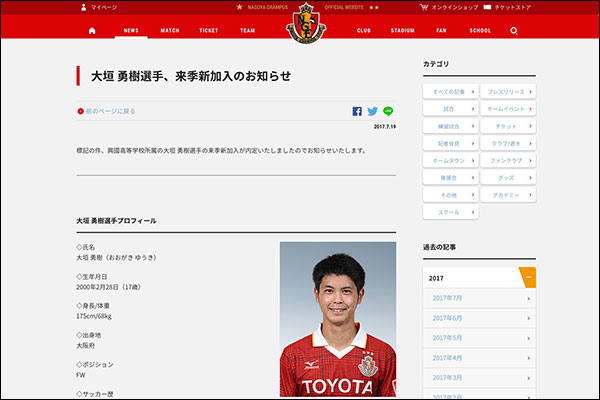Image resolution: width=600 pixels, height=400 pixels.
Task: Click the 大垣 勇樹選手プロフィール heading
Action: pos(116,221)
